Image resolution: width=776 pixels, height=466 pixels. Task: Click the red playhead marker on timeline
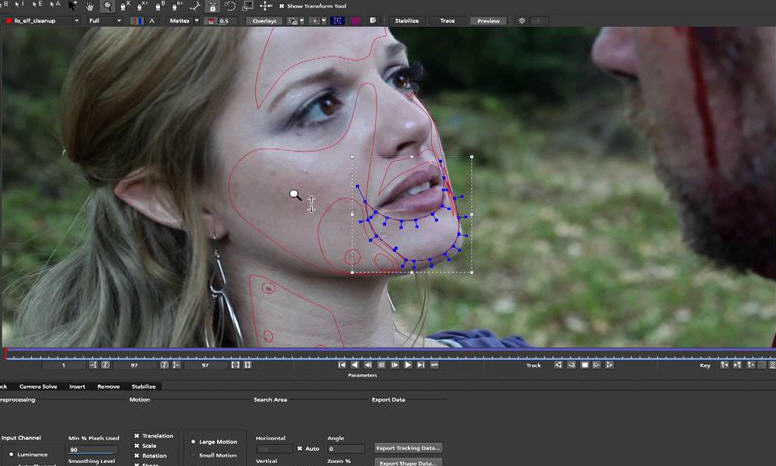(5, 352)
